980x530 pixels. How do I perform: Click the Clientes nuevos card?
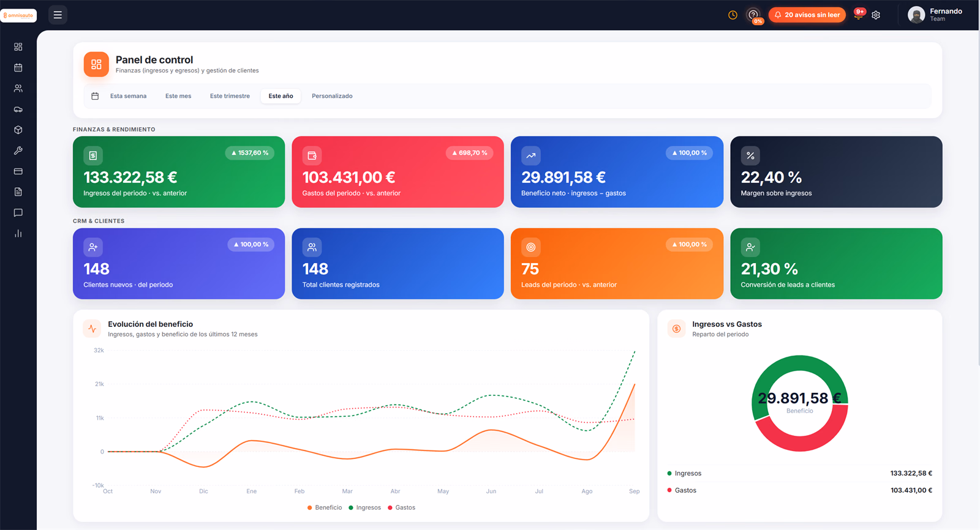pos(179,264)
